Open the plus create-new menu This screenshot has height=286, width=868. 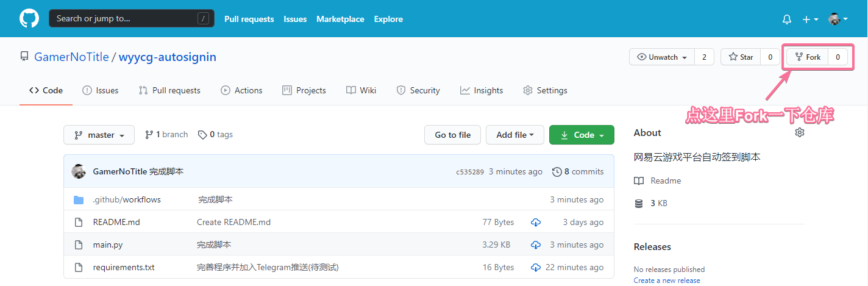click(810, 20)
